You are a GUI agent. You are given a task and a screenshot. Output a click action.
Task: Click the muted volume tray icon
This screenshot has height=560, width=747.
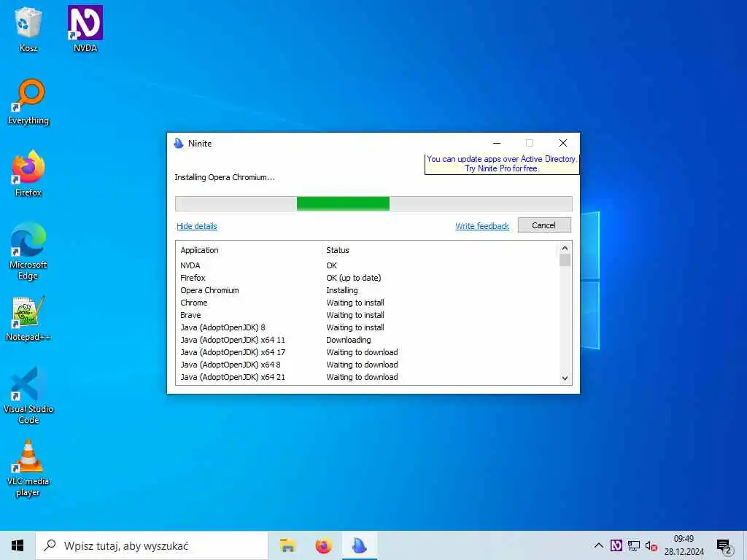[x=651, y=546]
